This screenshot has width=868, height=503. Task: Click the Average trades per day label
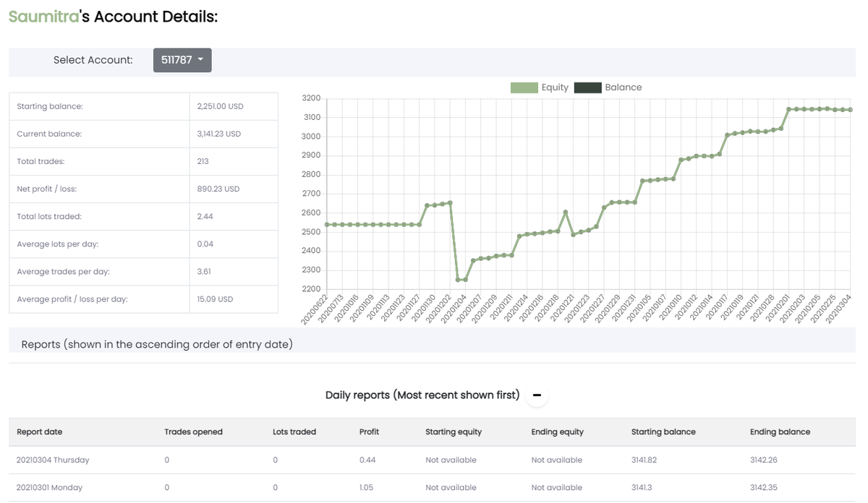[63, 271]
